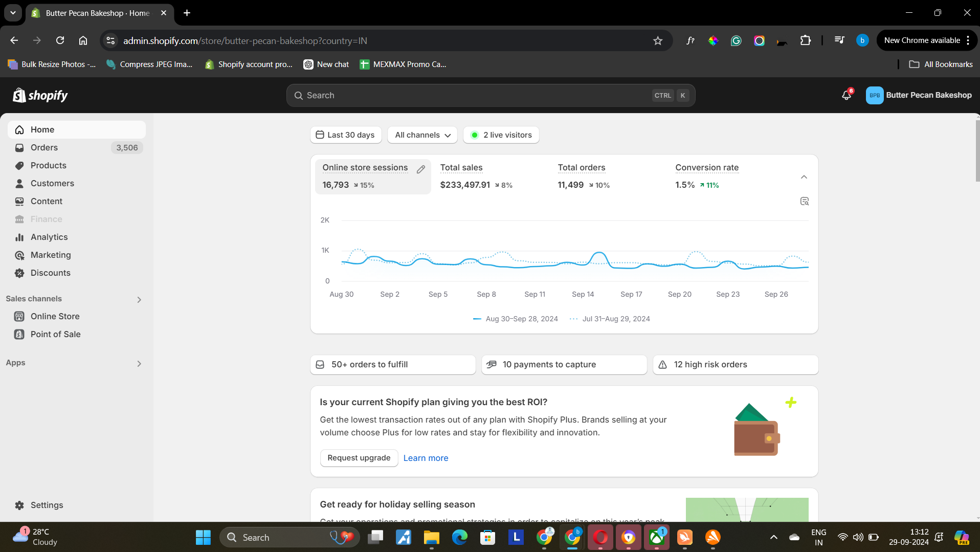Collapse the metrics card with the chevron

[x=804, y=177]
